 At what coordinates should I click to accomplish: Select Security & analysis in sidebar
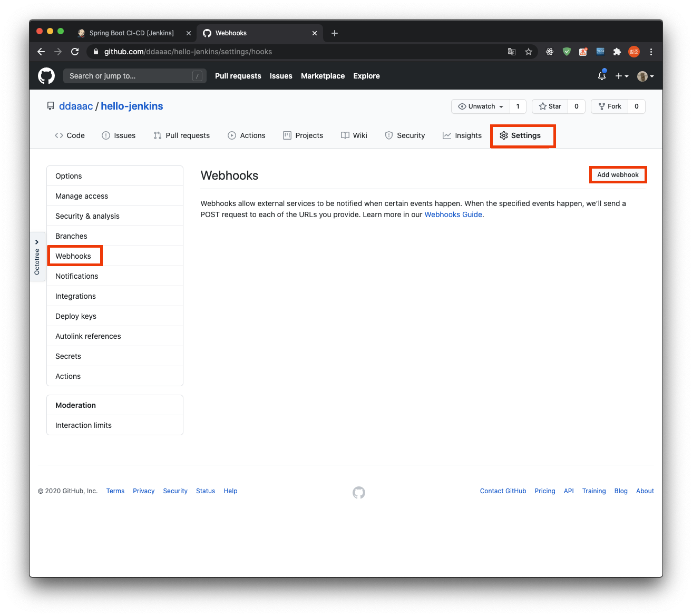(x=115, y=216)
